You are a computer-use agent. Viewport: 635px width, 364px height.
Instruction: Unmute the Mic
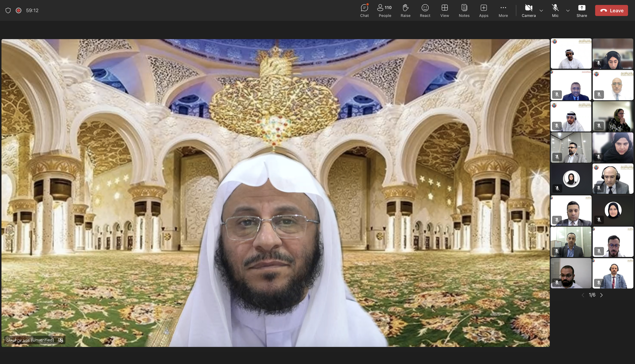coord(555,10)
